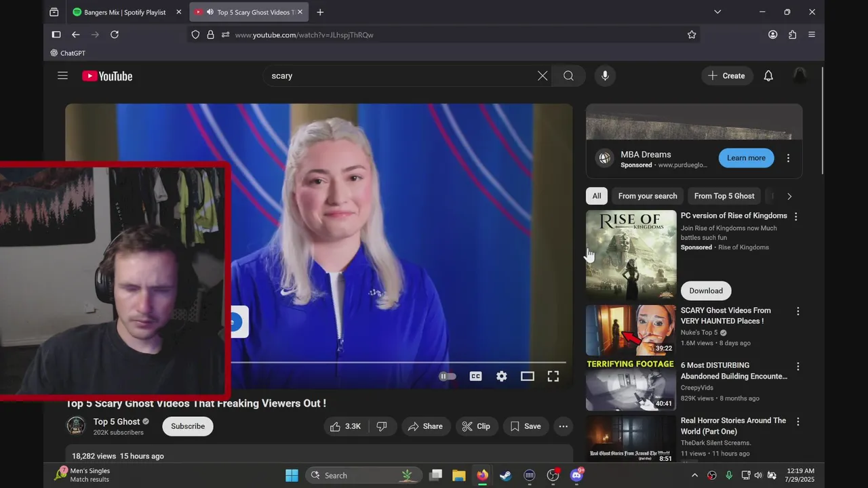Open the Windows Start menu

[x=292, y=475]
